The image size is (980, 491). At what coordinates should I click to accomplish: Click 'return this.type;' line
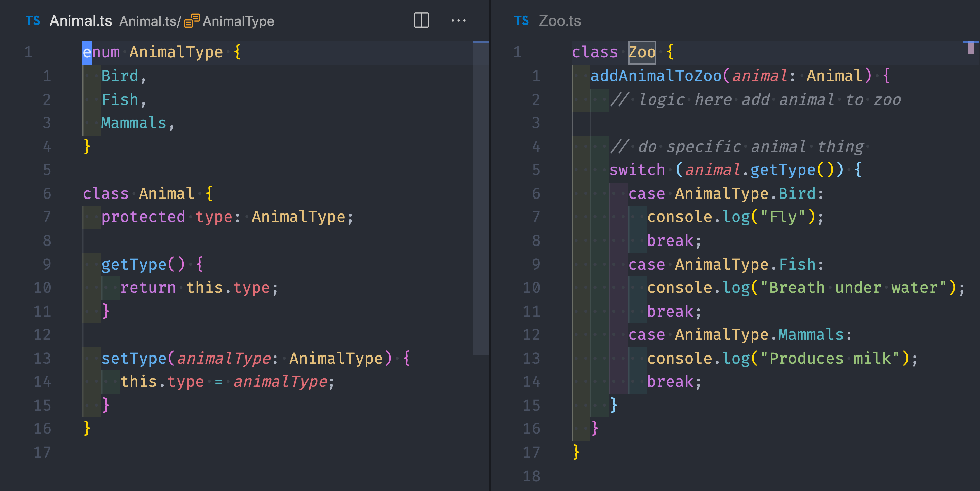[199, 288]
